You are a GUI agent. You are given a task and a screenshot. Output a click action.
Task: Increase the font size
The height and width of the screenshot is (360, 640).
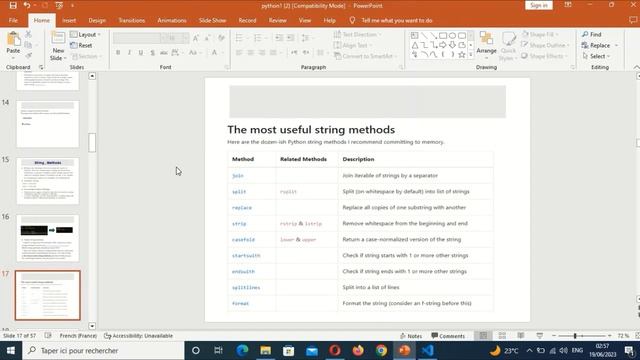click(x=196, y=38)
